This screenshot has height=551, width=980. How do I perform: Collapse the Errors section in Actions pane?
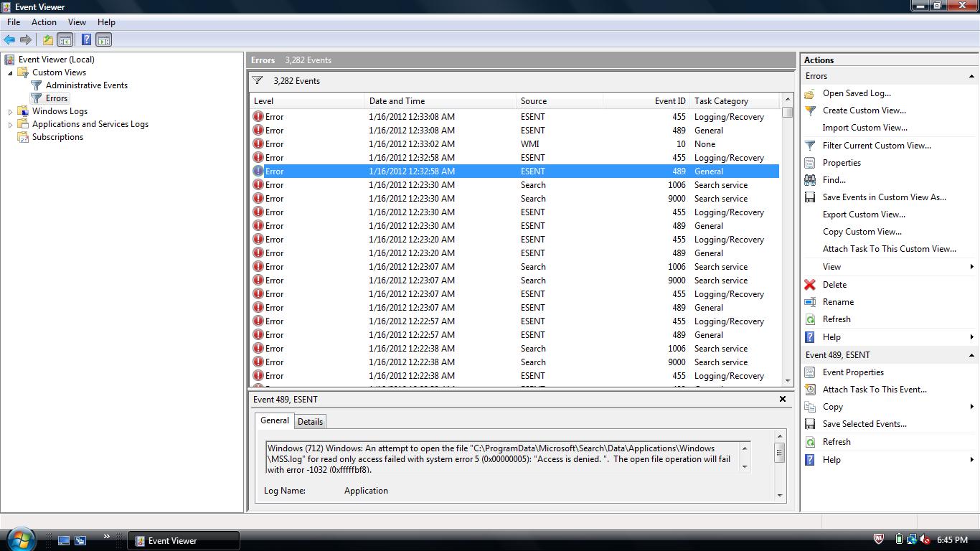tap(971, 76)
